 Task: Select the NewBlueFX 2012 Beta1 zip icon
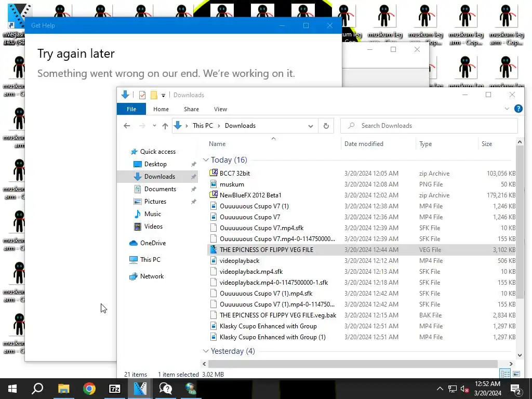tap(214, 195)
